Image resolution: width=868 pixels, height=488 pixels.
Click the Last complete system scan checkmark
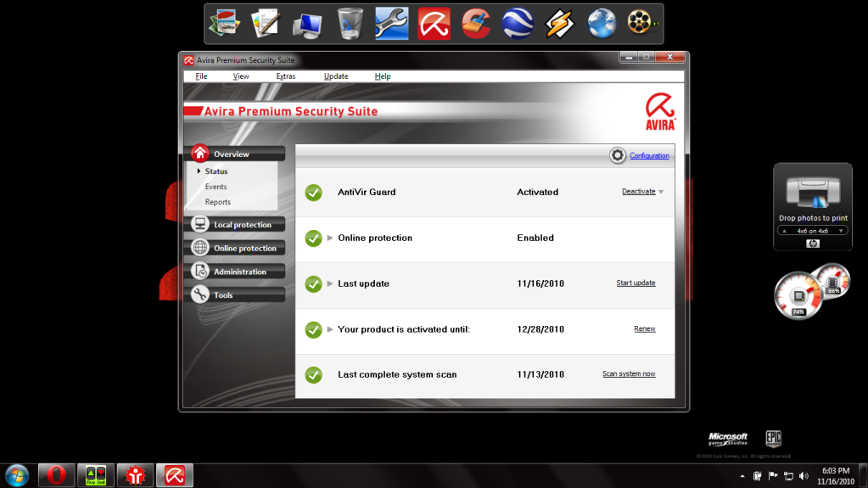coord(313,374)
